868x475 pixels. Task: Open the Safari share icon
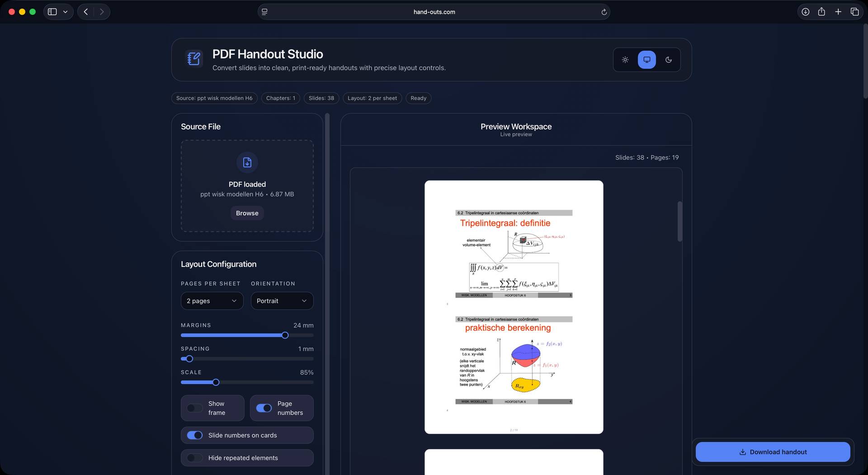click(822, 12)
